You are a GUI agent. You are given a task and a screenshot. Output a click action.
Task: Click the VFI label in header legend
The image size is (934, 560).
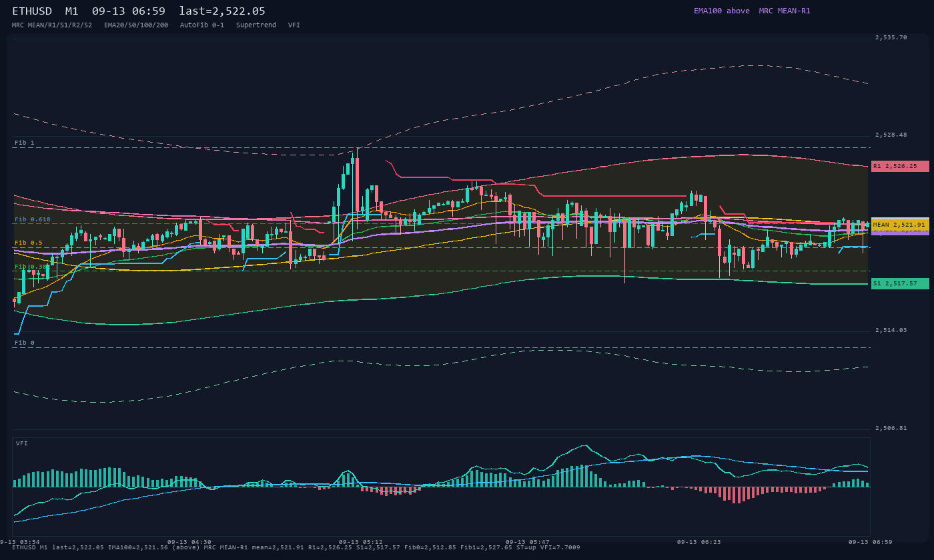click(x=294, y=25)
